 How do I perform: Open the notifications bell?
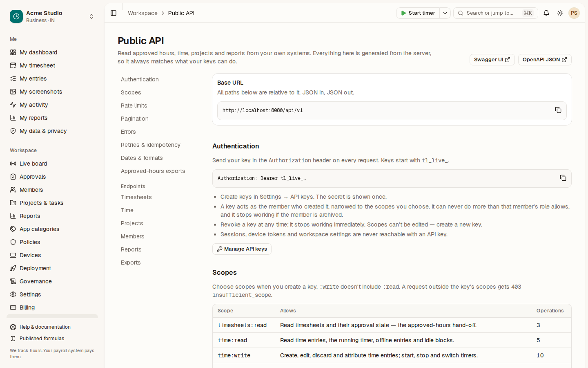click(x=546, y=13)
